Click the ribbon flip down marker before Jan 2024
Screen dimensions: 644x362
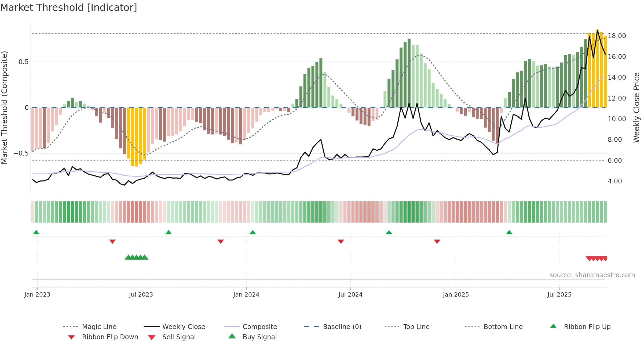[221, 242]
